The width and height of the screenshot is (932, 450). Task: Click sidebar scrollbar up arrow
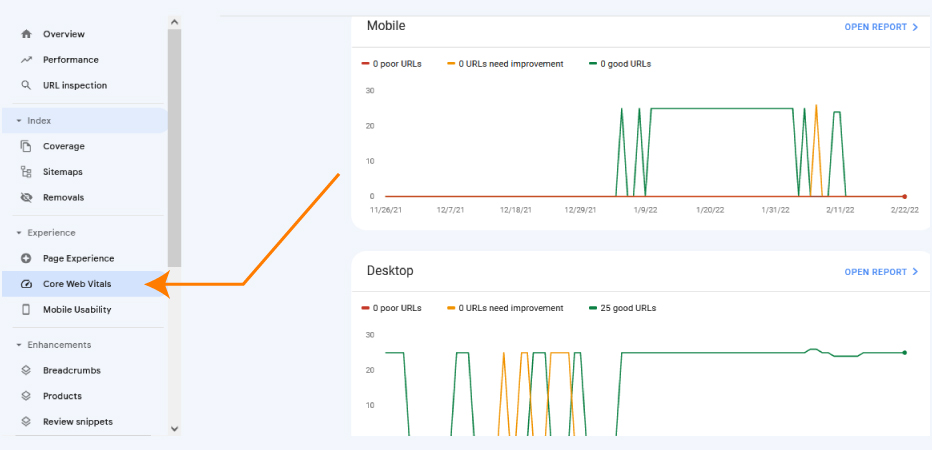coord(174,22)
